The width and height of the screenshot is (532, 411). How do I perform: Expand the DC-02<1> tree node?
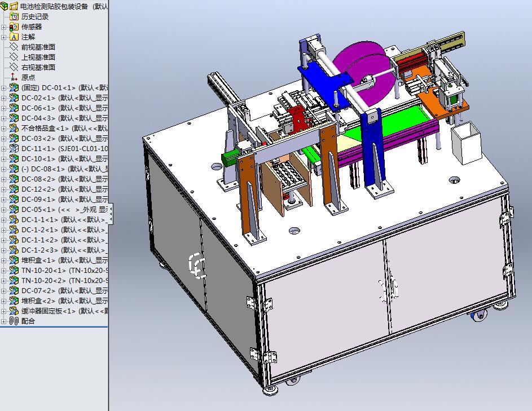point(3,98)
